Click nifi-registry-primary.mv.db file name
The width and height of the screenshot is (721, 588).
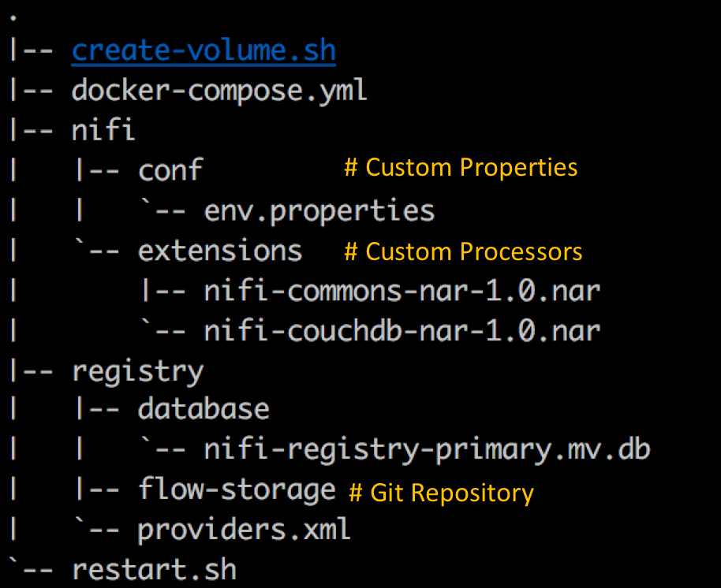tap(428, 450)
